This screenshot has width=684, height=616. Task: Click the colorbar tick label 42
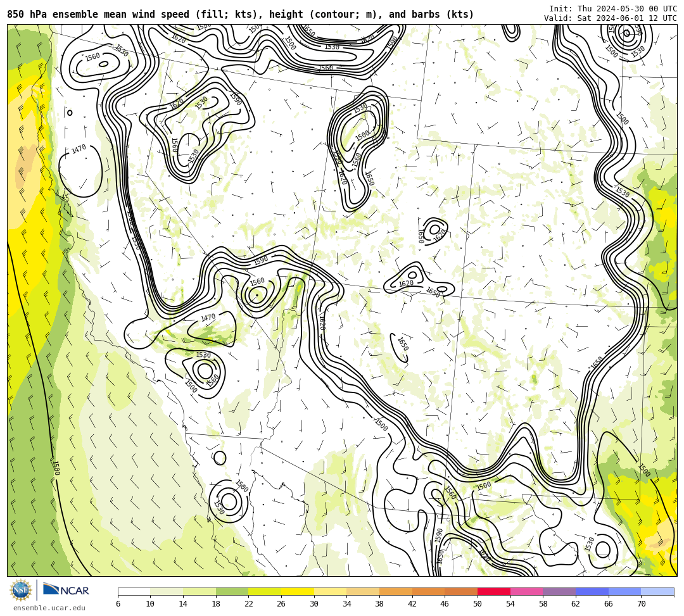[412, 604]
